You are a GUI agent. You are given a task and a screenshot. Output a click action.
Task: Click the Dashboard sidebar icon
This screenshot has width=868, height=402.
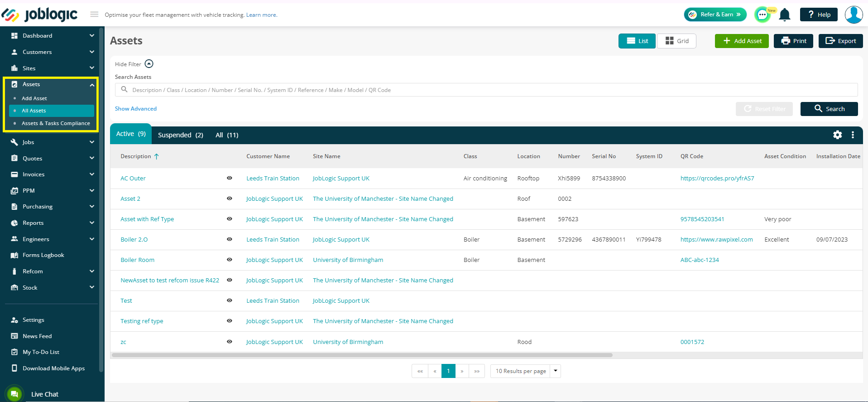14,36
